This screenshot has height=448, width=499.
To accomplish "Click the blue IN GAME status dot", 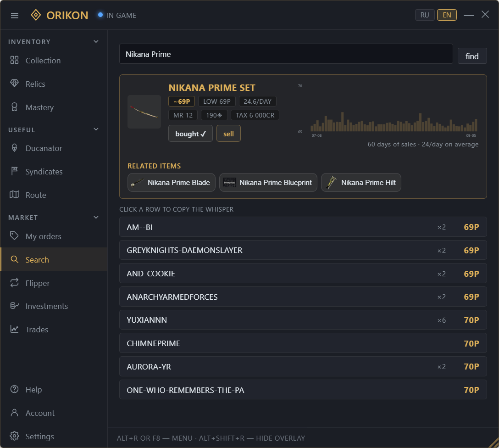I will (x=100, y=15).
